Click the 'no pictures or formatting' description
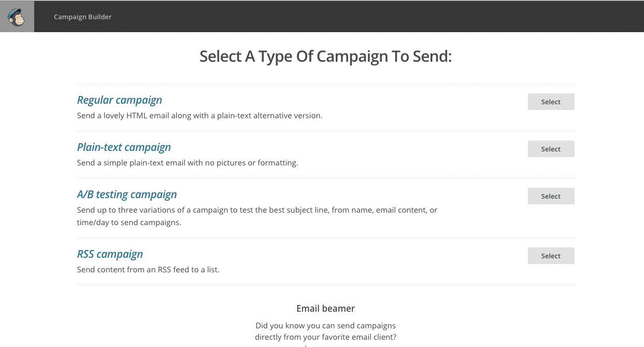Viewport: 644px width, 347px height. 188,163
